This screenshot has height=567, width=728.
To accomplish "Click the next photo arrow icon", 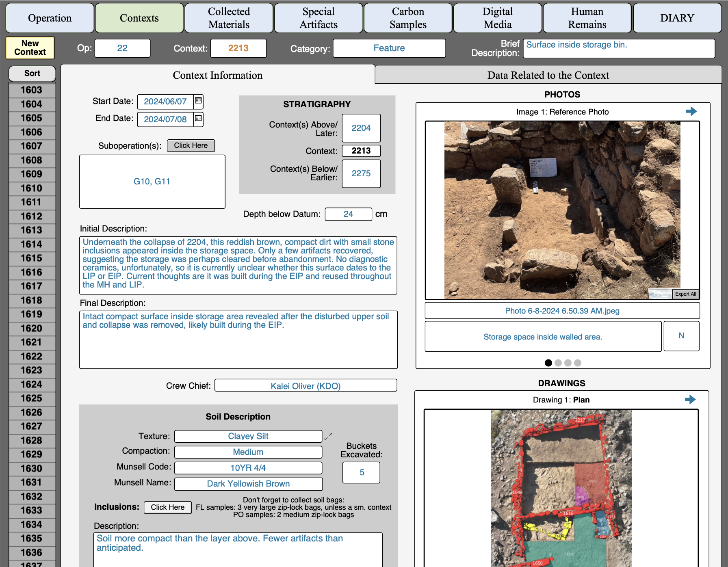I will pos(691,111).
